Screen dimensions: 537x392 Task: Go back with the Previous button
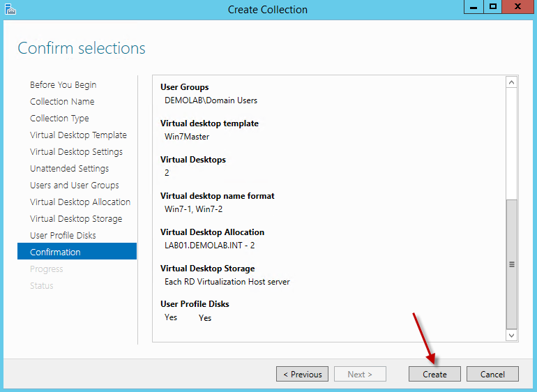[302, 374]
